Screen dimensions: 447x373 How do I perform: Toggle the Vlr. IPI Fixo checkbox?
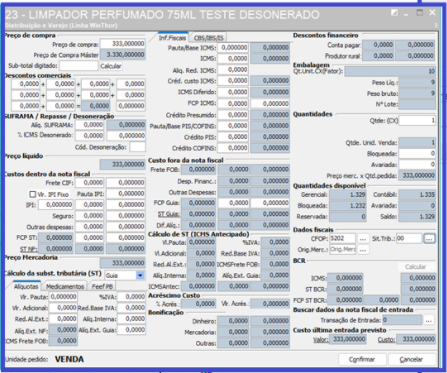coord(33,194)
